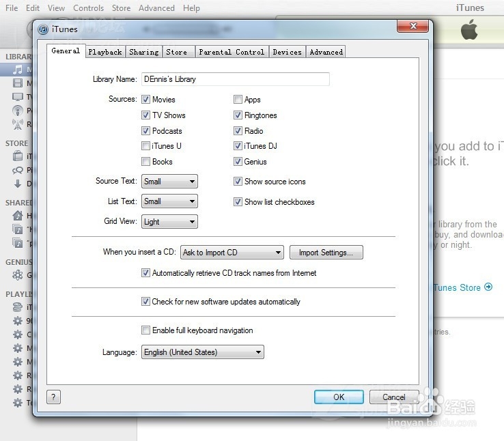The width and height of the screenshot is (504, 441).
Task: Close the iTunes preferences dialog
Action: point(412,26)
